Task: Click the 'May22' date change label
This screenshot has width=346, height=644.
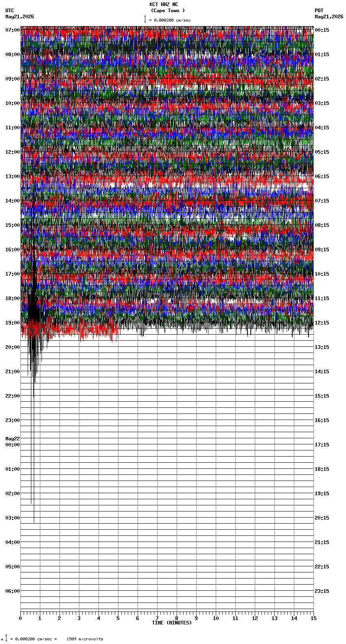Action: pos(13,439)
